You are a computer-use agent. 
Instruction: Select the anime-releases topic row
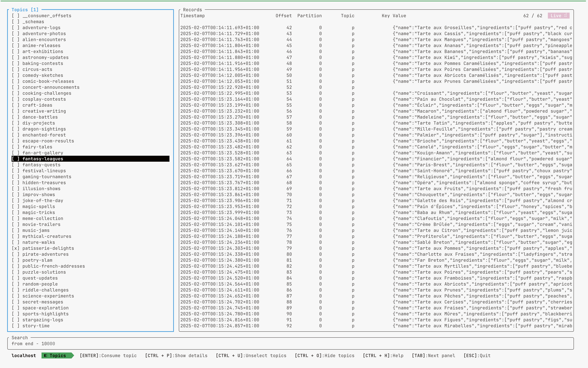point(90,45)
